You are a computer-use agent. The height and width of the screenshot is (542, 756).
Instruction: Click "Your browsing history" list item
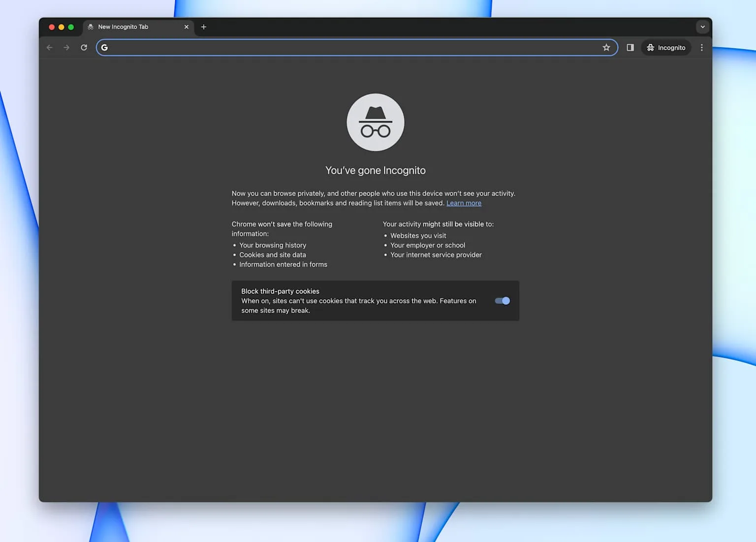point(273,245)
